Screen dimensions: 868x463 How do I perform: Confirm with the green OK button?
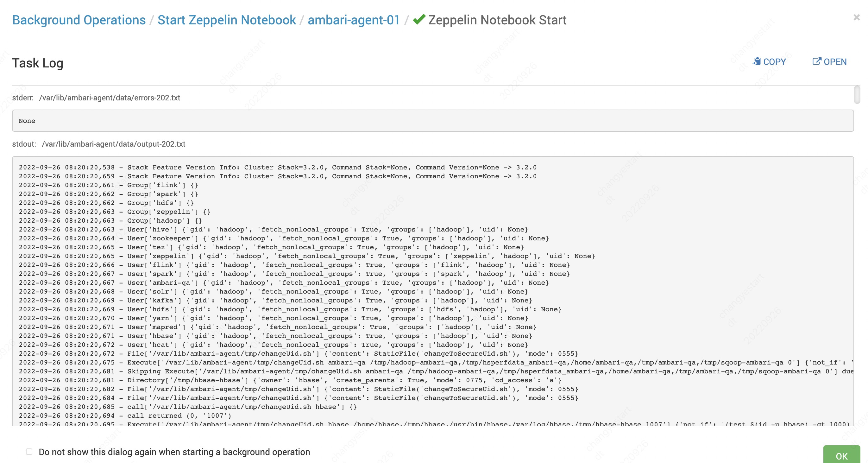(841, 456)
